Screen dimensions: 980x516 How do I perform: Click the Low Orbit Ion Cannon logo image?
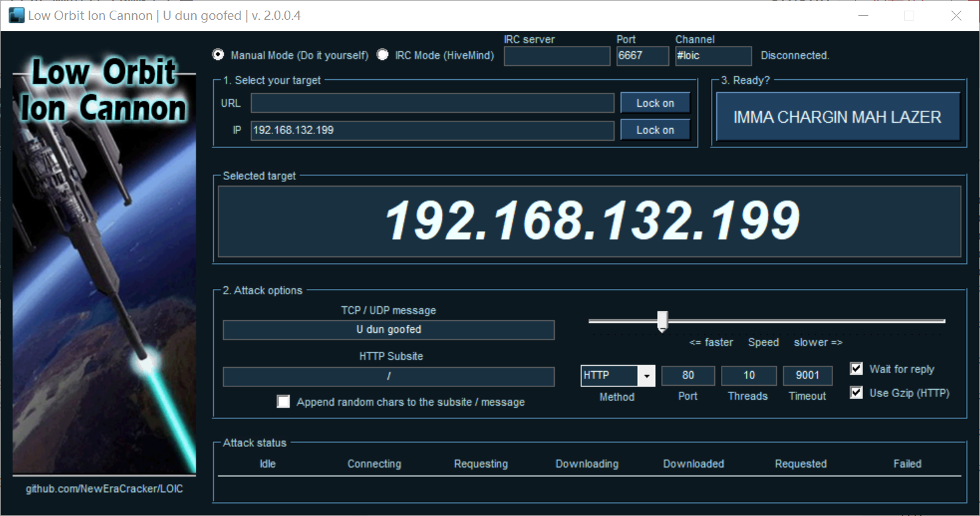pyautogui.click(x=104, y=264)
